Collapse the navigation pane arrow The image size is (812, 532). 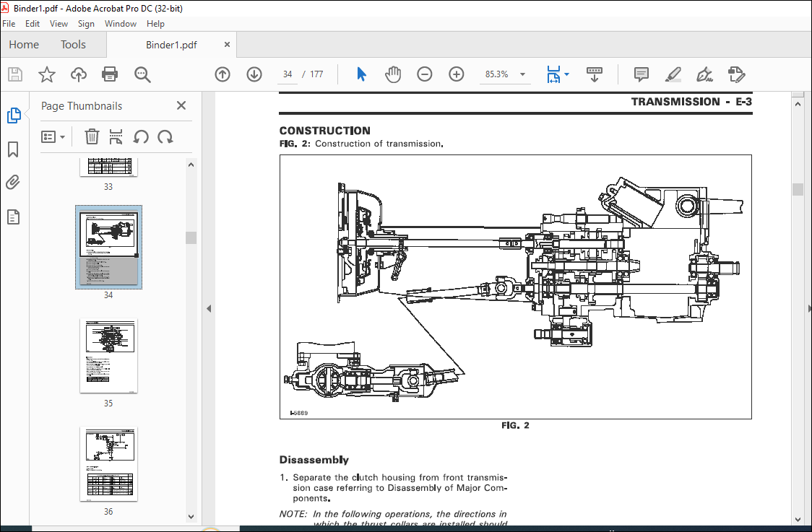[x=209, y=309]
